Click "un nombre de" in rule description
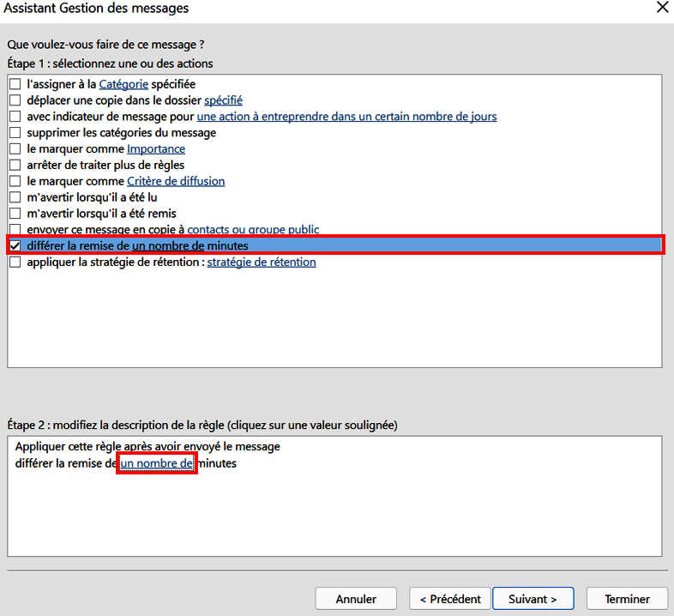674x616 pixels. pyautogui.click(x=156, y=463)
